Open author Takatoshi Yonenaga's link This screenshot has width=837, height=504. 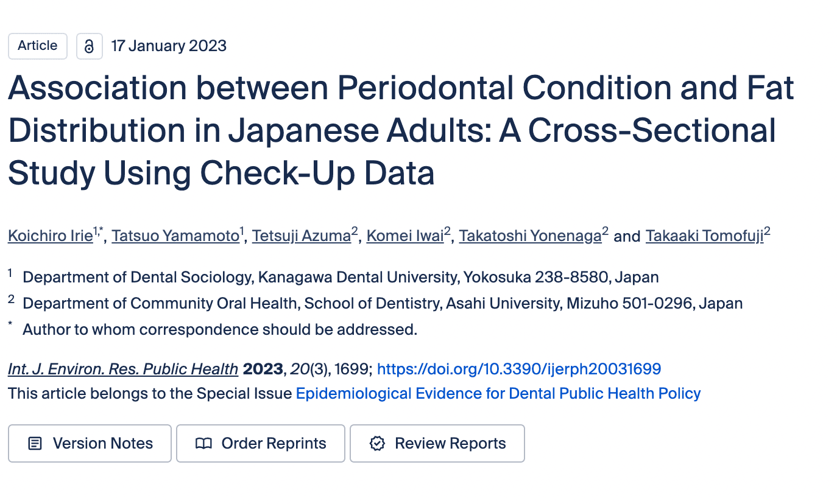[530, 236]
